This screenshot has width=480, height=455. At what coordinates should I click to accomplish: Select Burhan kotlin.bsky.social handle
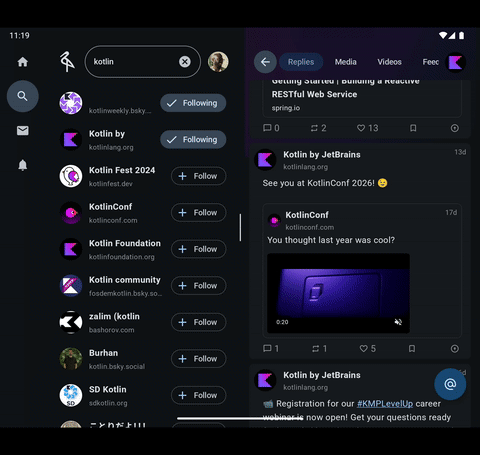[117, 366]
